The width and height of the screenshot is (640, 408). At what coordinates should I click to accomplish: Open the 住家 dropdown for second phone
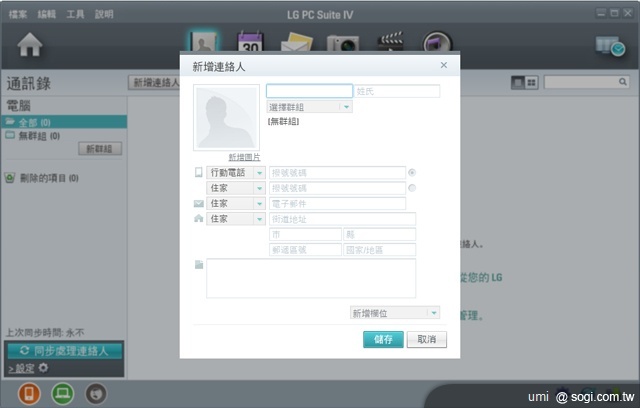[x=236, y=188]
